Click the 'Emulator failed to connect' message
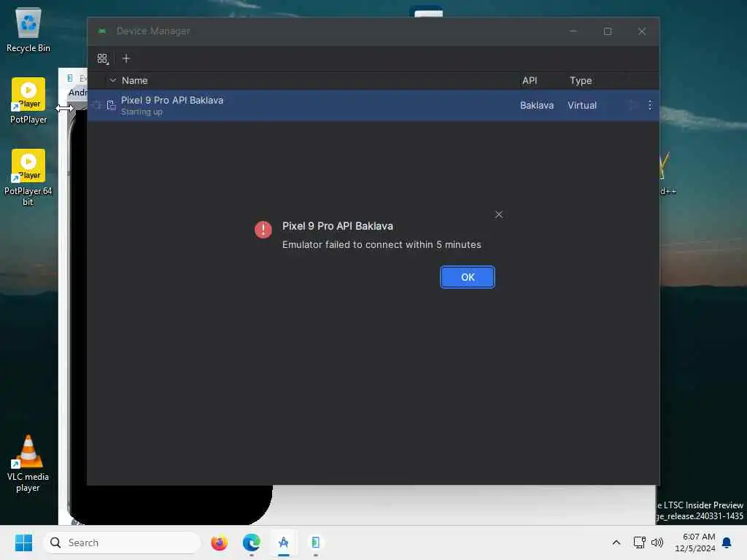 (382, 245)
